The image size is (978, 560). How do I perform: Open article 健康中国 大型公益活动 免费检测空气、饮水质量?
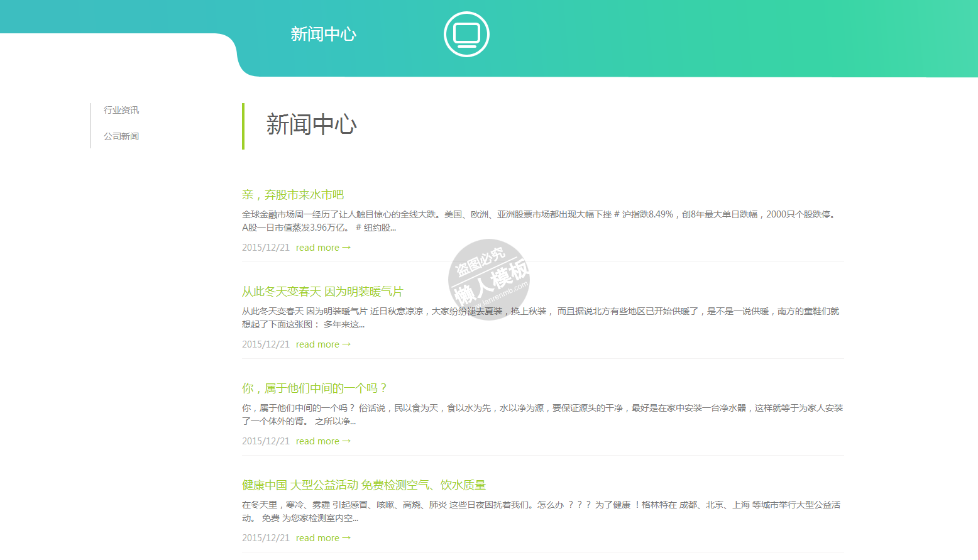[x=364, y=485]
